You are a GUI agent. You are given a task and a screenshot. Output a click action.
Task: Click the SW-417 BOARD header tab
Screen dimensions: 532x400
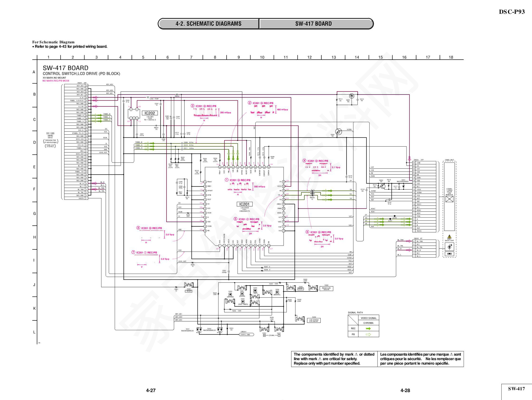tap(313, 24)
